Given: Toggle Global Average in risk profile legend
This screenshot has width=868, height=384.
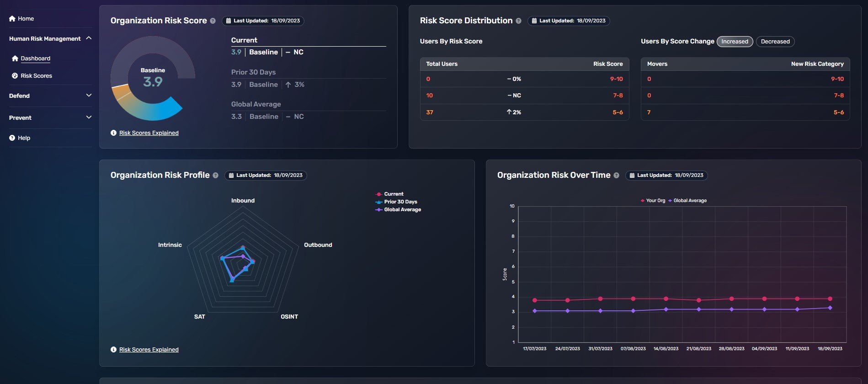Looking at the screenshot, I should click(402, 210).
